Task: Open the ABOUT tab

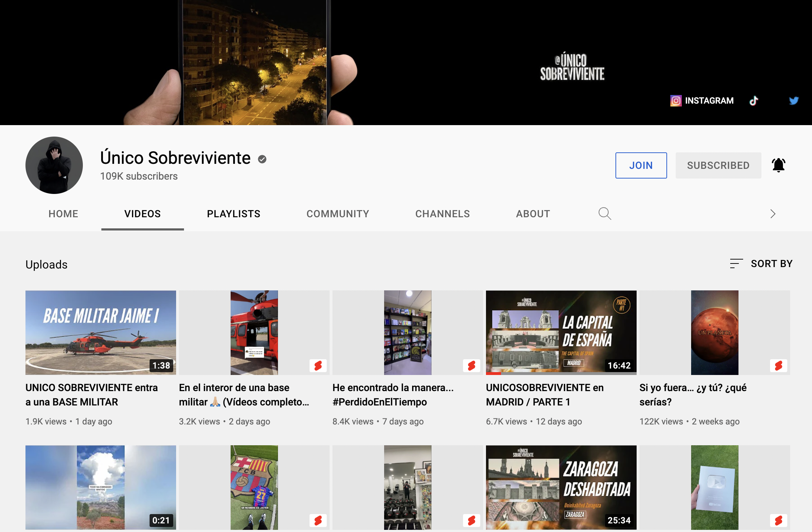Action: pos(533,214)
